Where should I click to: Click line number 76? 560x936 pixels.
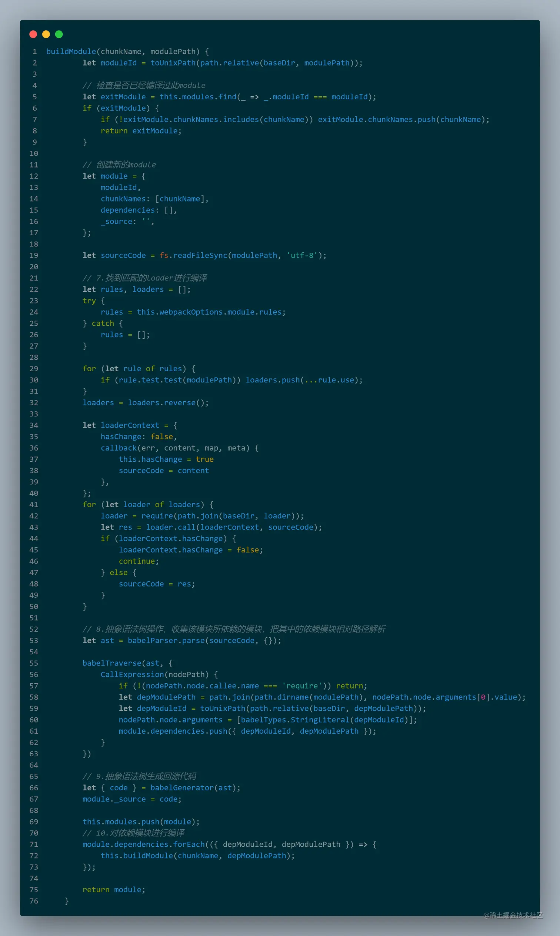pyautogui.click(x=34, y=900)
